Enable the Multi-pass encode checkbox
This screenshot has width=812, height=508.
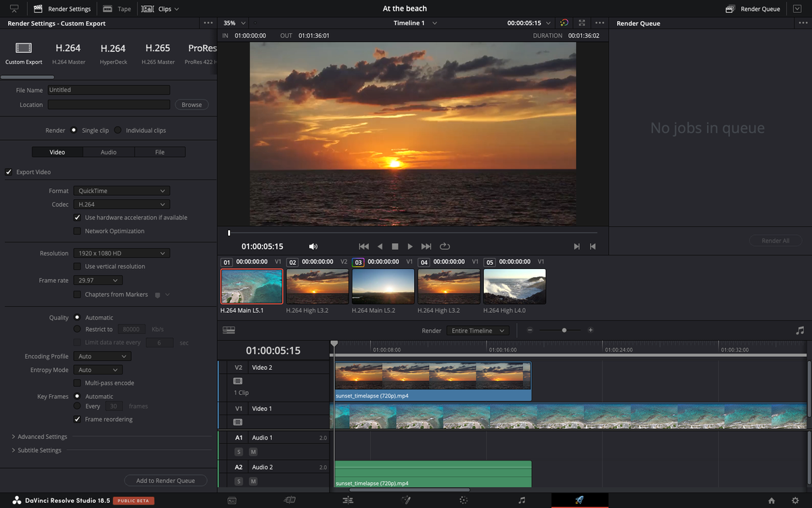click(77, 383)
